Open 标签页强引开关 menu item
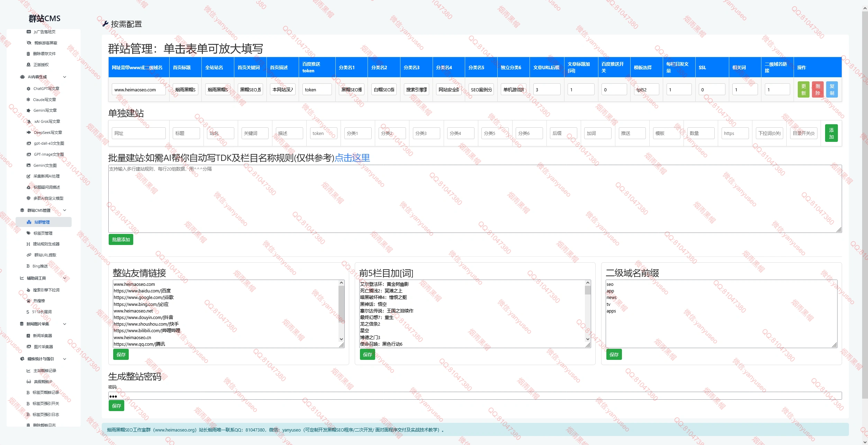 [44, 403]
